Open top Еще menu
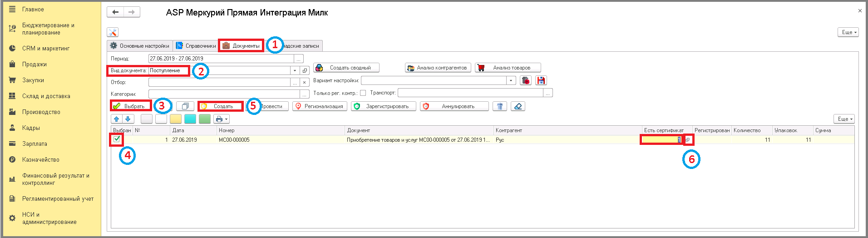Image resolution: width=868 pixels, height=238 pixels. coord(848,32)
